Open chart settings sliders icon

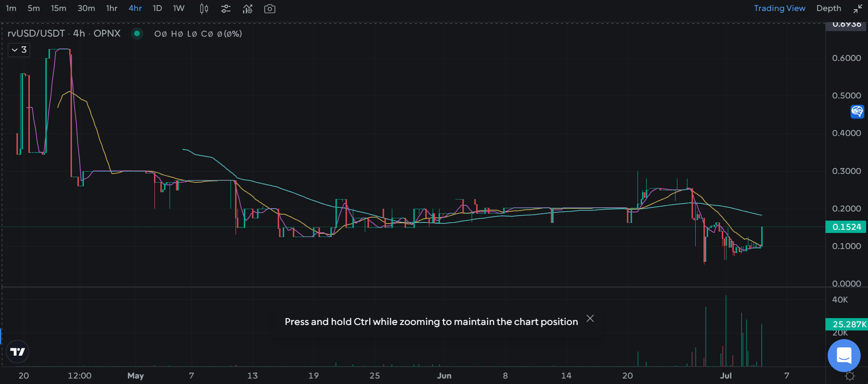tap(225, 9)
